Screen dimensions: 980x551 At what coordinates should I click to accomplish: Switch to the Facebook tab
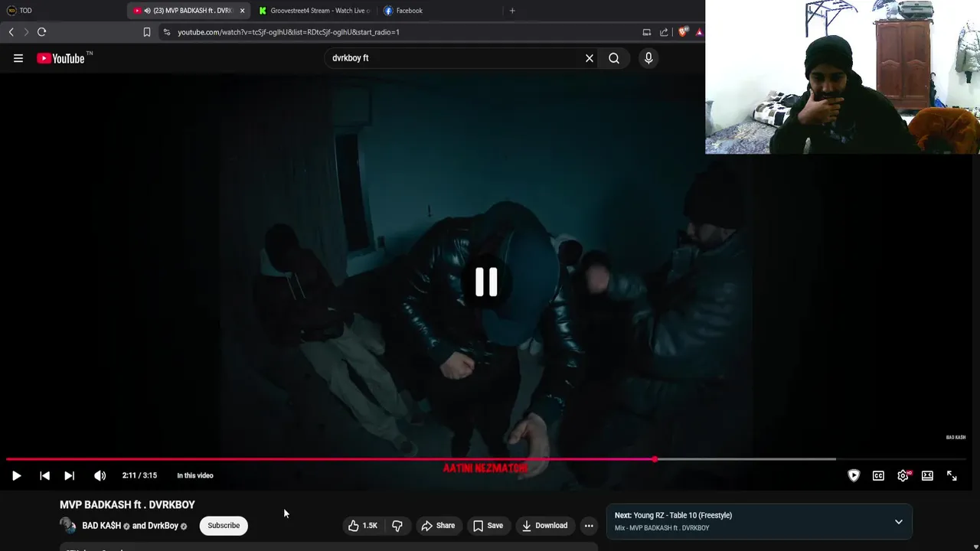(x=437, y=11)
